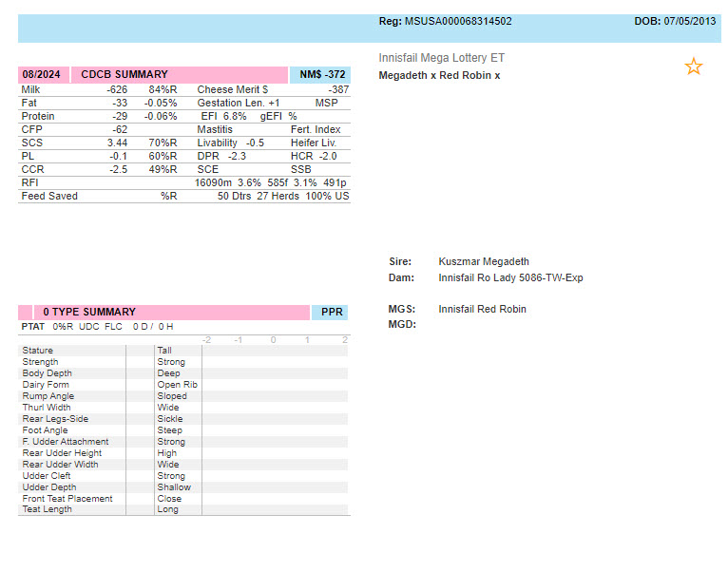The width and height of the screenshot is (728, 572).
Task: Click the Foot Angle trait row
Action: pos(182,429)
